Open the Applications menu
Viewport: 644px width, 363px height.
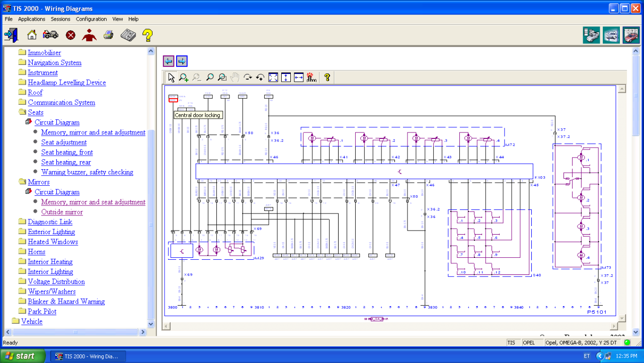point(32,19)
